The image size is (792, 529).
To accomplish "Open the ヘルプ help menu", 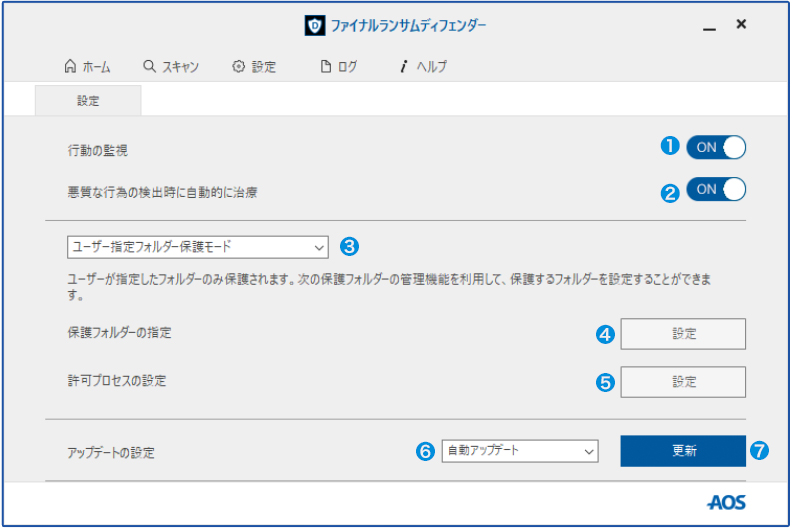I will [x=423, y=67].
